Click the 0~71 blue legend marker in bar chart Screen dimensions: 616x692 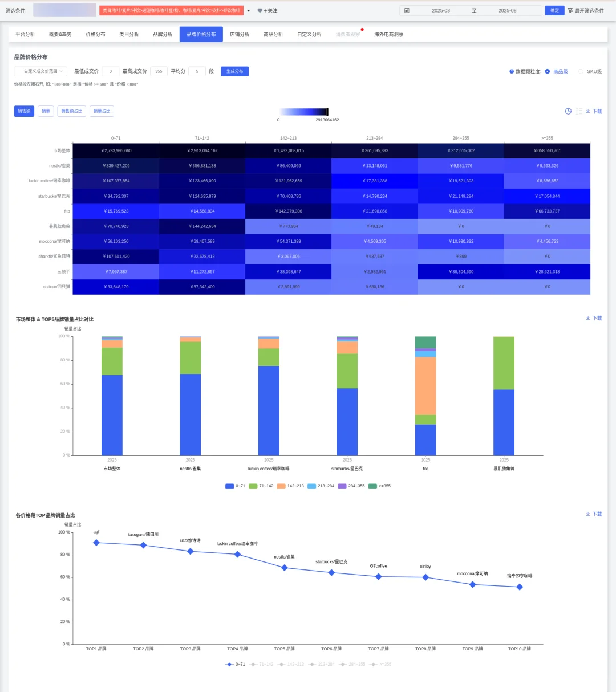pyautogui.click(x=229, y=486)
